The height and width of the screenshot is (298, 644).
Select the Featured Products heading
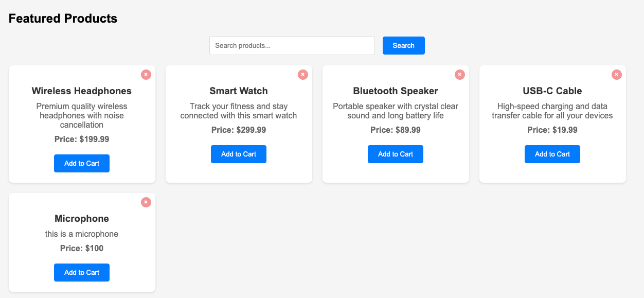point(63,18)
